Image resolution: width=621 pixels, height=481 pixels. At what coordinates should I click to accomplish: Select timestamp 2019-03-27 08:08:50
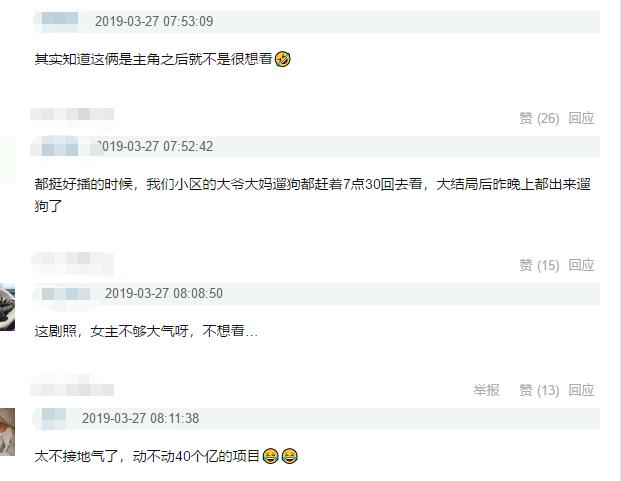pyautogui.click(x=164, y=293)
